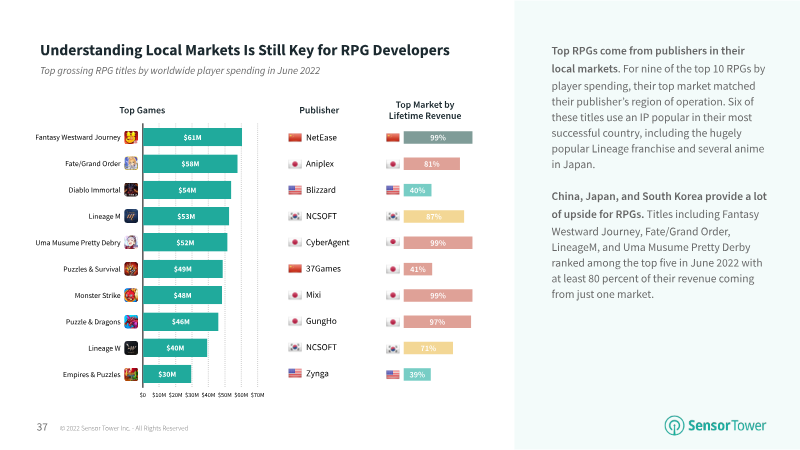Select the $61M revenue bar
This screenshot has height=450, width=800.
click(x=192, y=137)
